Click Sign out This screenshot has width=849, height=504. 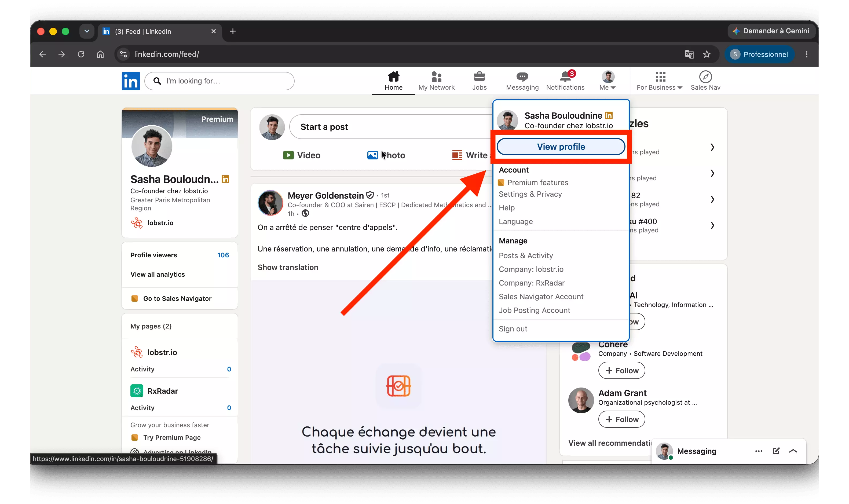[513, 329]
